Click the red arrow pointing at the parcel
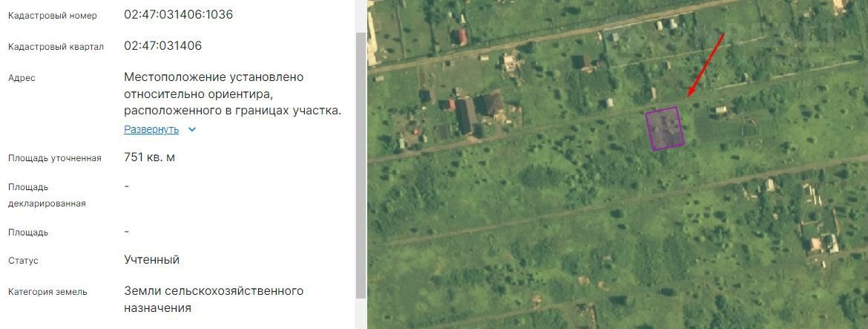Viewport: 868px width, 329px height. pyautogui.click(x=706, y=65)
